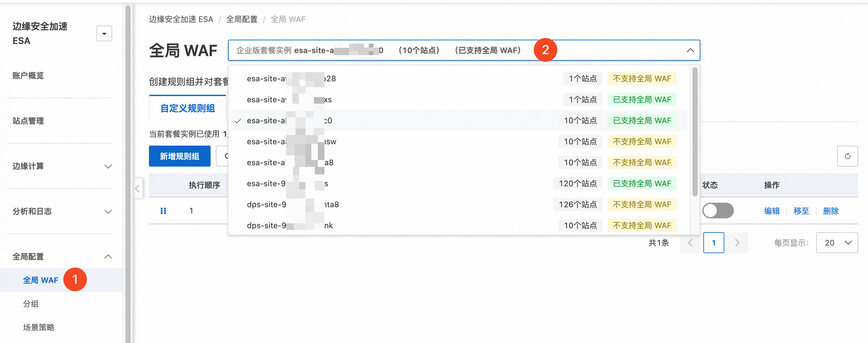Image resolution: width=868 pixels, height=343 pixels.
Task: Expand the 分析和日志 sidebar section
Action: coord(62,211)
